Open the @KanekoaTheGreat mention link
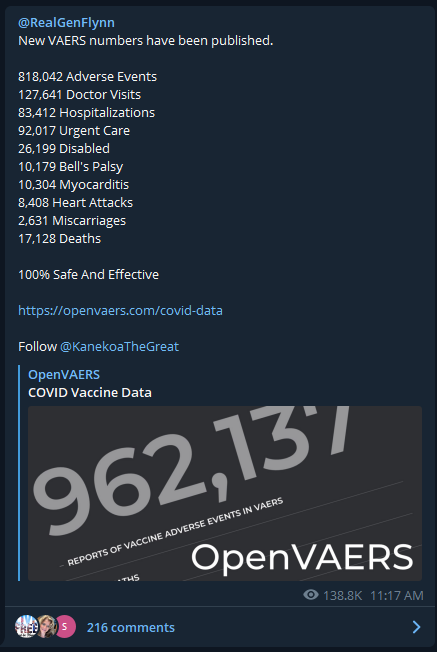Screen dimensions: 437x652 point(119,346)
